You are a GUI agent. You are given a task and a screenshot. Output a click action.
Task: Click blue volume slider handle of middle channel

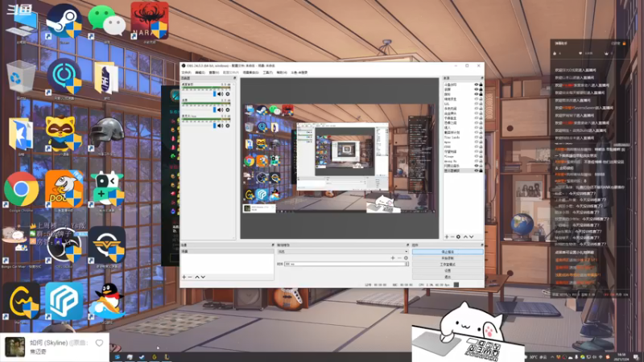214,110
